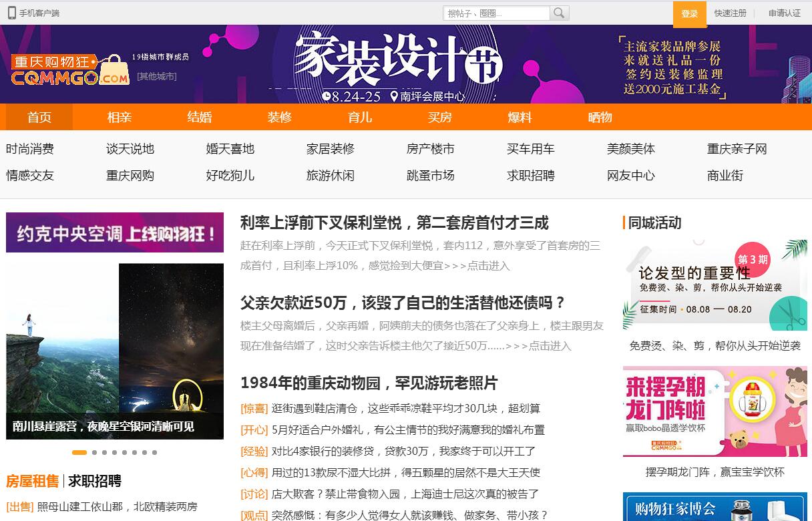Open the 房产楼市 forum section
The image size is (812, 521).
[x=431, y=149]
